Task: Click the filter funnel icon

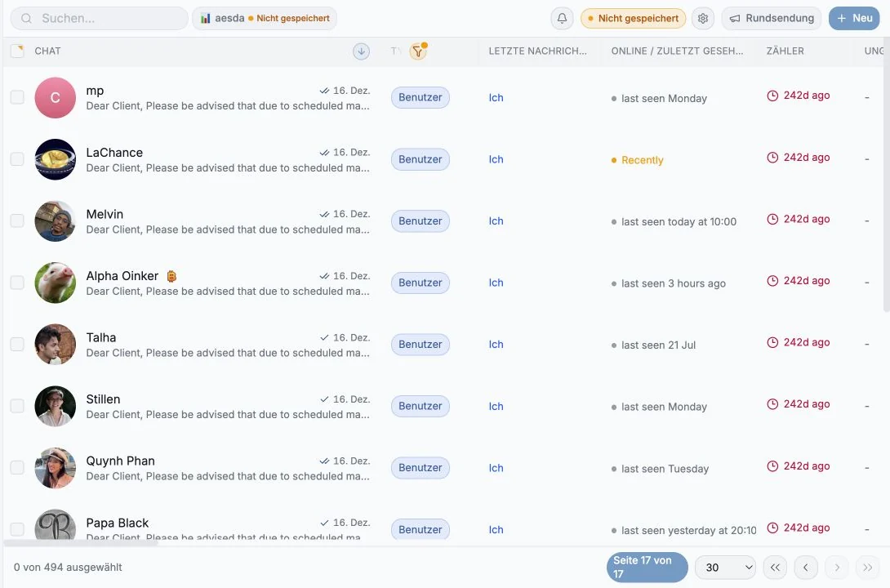Action: 418,51
